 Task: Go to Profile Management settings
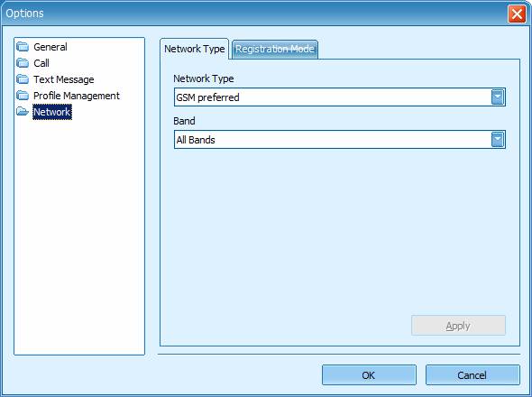coord(77,96)
